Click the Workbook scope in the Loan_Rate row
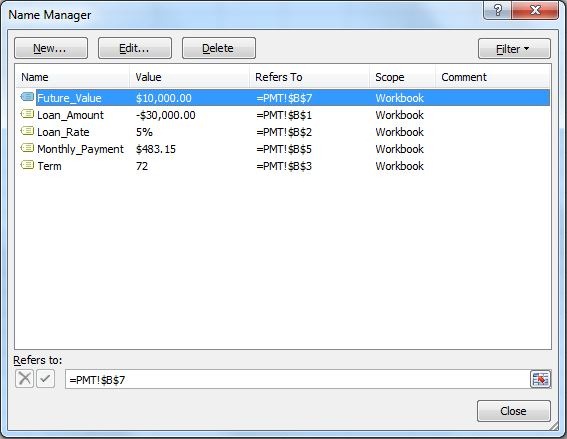Image resolution: width=567 pixels, height=439 pixels. [x=400, y=132]
